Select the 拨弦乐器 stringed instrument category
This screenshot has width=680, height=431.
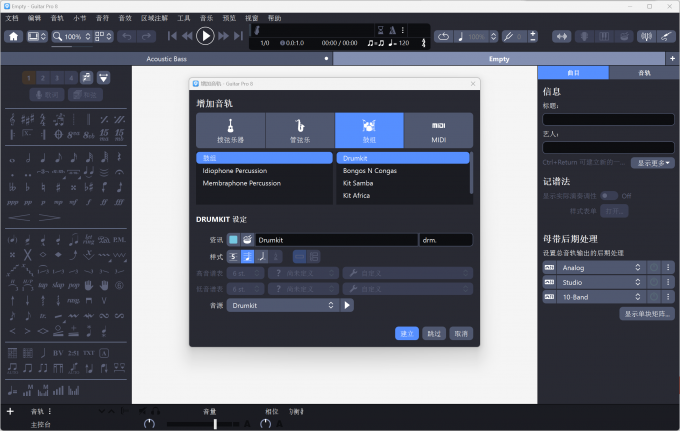tap(231, 130)
